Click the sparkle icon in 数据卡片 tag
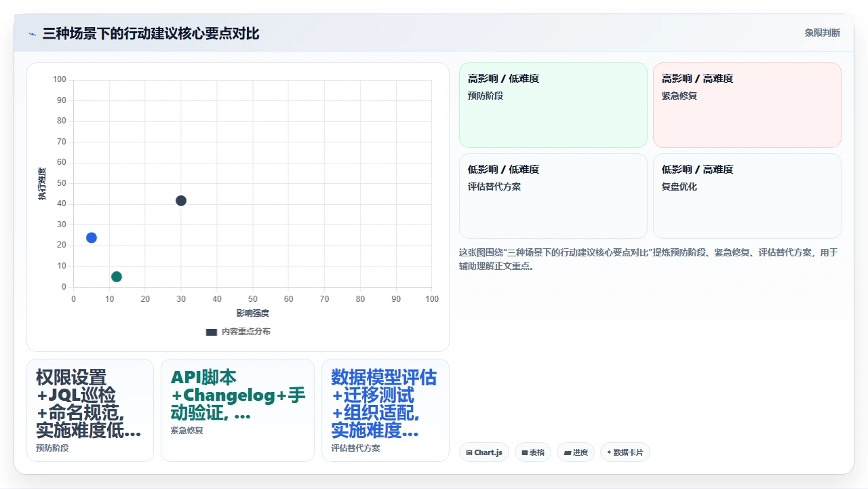868x489 pixels. 609,452
